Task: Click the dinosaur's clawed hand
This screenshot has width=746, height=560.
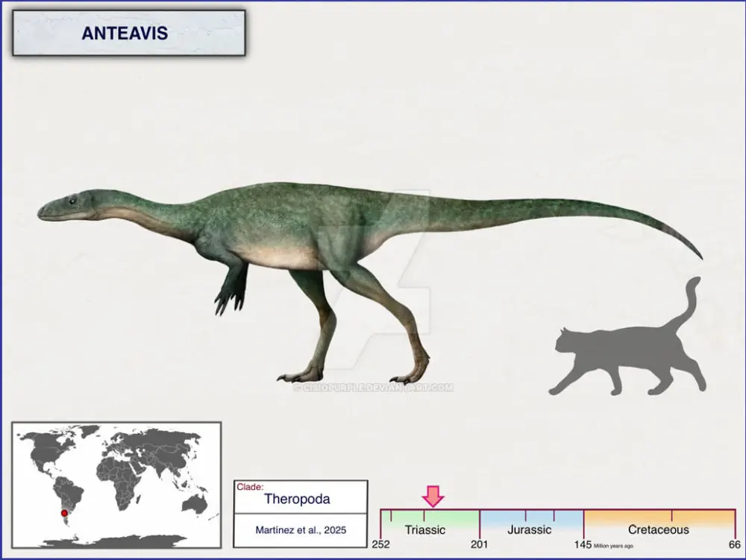Action: [x=228, y=298]
